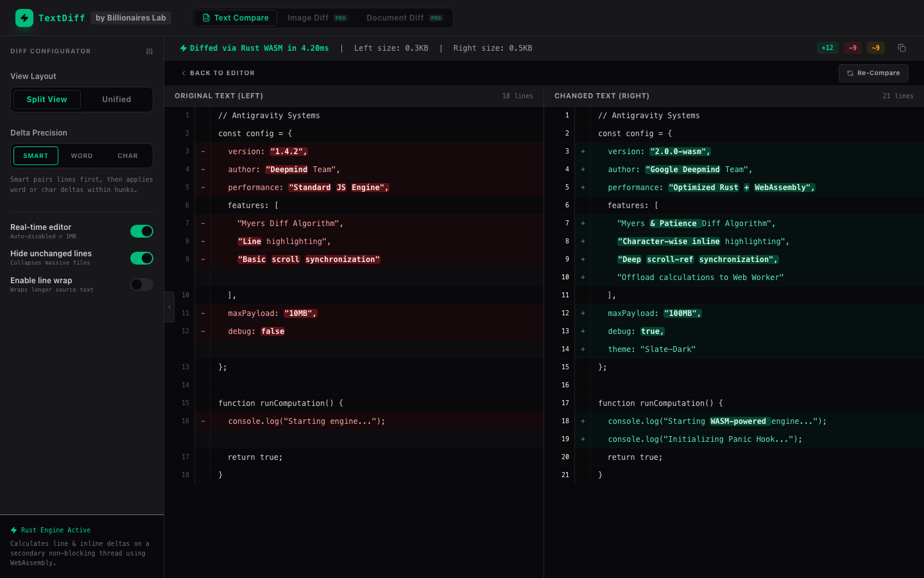This screenshot has height=578, width=924.
Task: Click the 18 lines count label
Action: [517, 96]
